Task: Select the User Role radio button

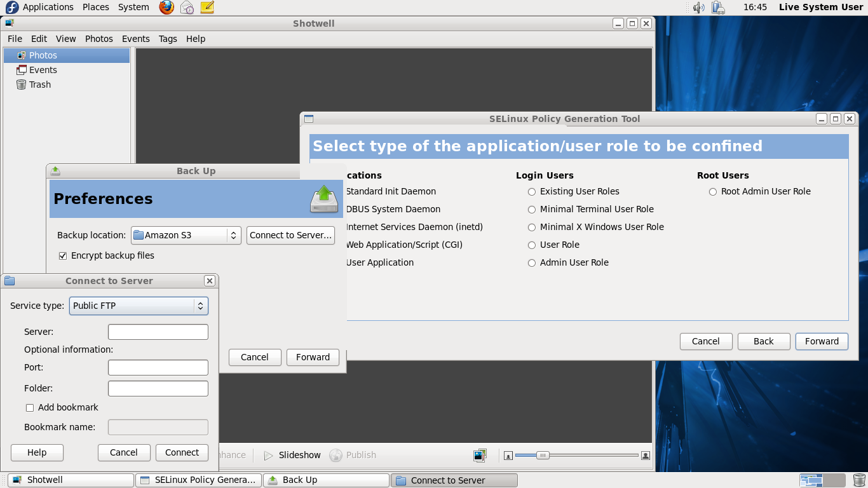Action: (532, 245)
